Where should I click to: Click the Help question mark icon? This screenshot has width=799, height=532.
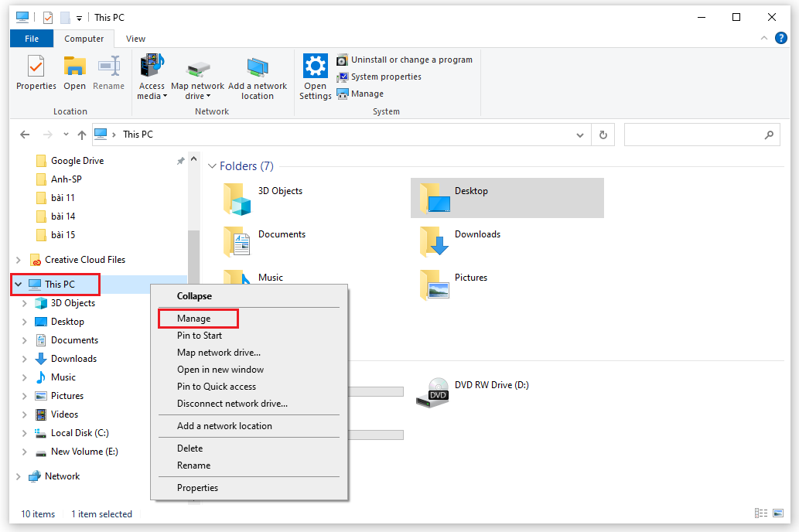pos(780,38)
